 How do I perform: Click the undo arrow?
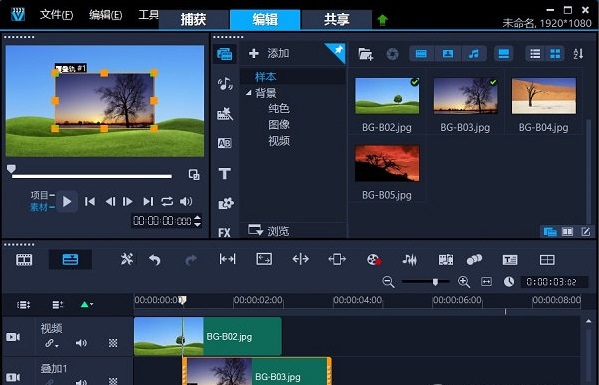pos(155,260)
